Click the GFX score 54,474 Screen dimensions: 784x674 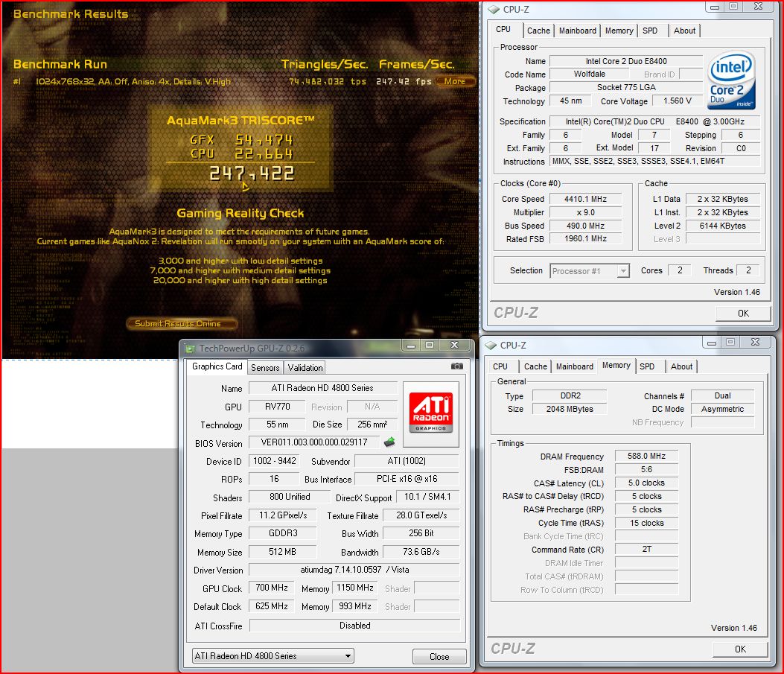pos(264,140)
